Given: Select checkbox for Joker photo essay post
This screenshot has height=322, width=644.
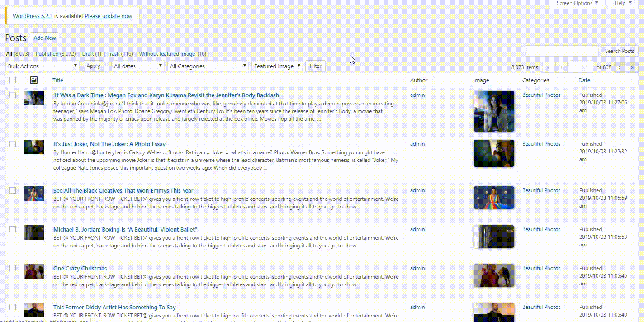Looking at the screenshot, I should pos(13,144).
